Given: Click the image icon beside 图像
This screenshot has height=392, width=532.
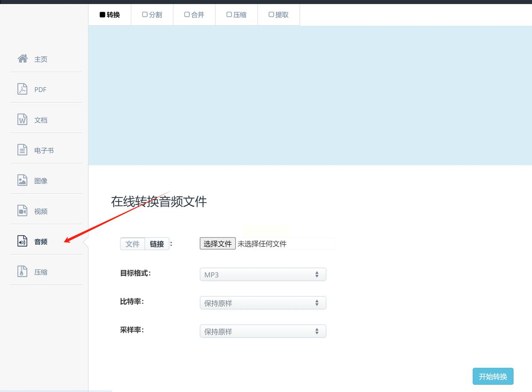Looking at the screenshot, I should [22, 180].
